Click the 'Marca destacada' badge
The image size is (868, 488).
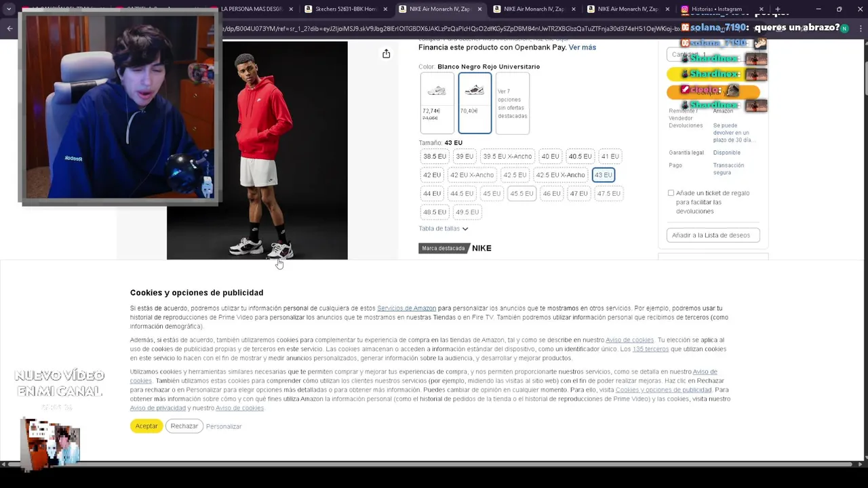pyautogui.click(x=443, y=248)
